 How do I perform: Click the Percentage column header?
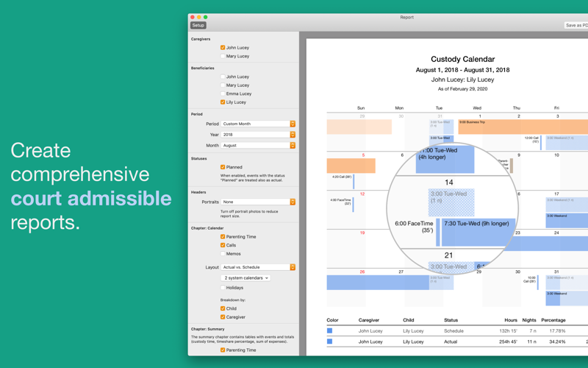(553, 320)
